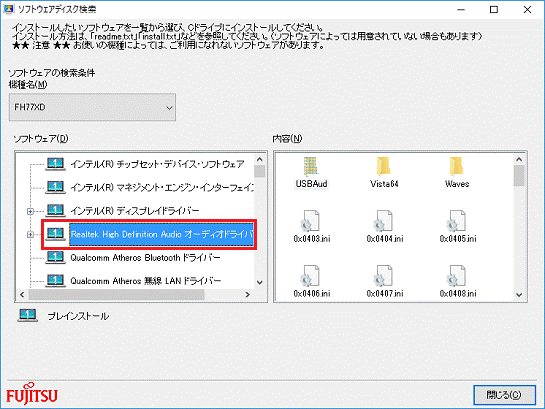Select the 0x0403.ini file icon
Image resolution: width=545 pixels, height=409 pixels.
311,221
